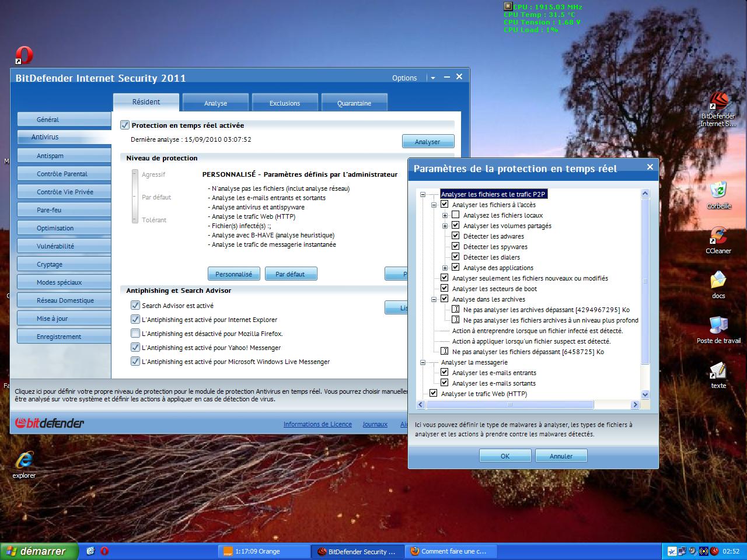Collapse the Analyser la messagerie node

pyautogui.click(x=423, y=362)
